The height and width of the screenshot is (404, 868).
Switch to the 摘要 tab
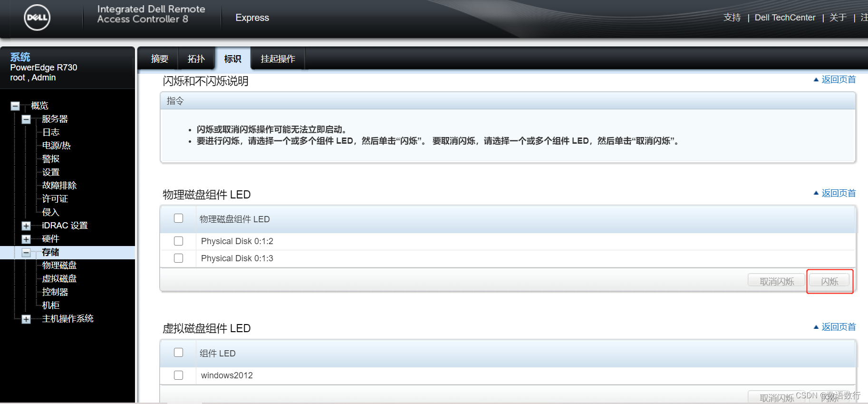point(159,59)
